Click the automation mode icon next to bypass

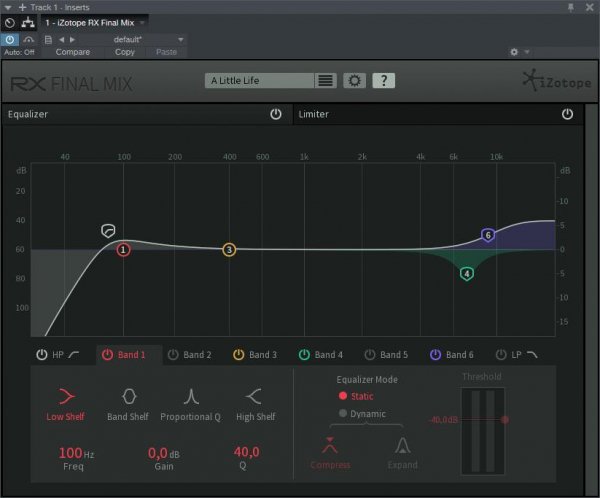tap(28, 39)
